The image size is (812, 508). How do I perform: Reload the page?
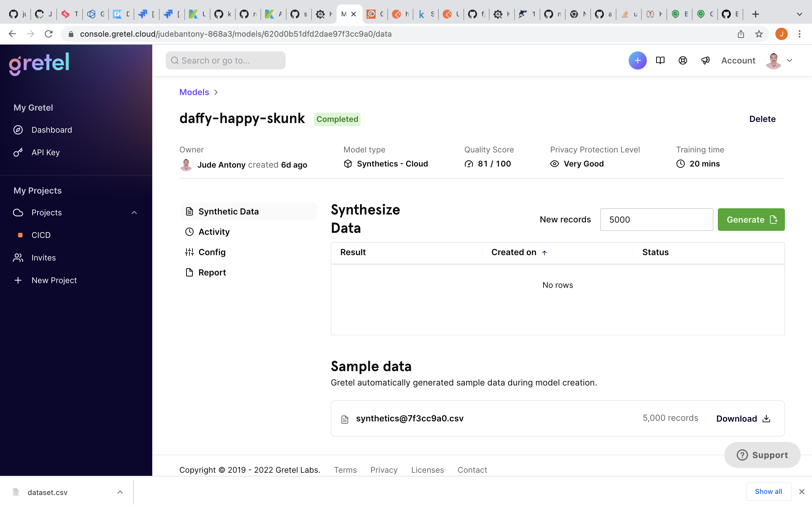(x=49, y=34)
